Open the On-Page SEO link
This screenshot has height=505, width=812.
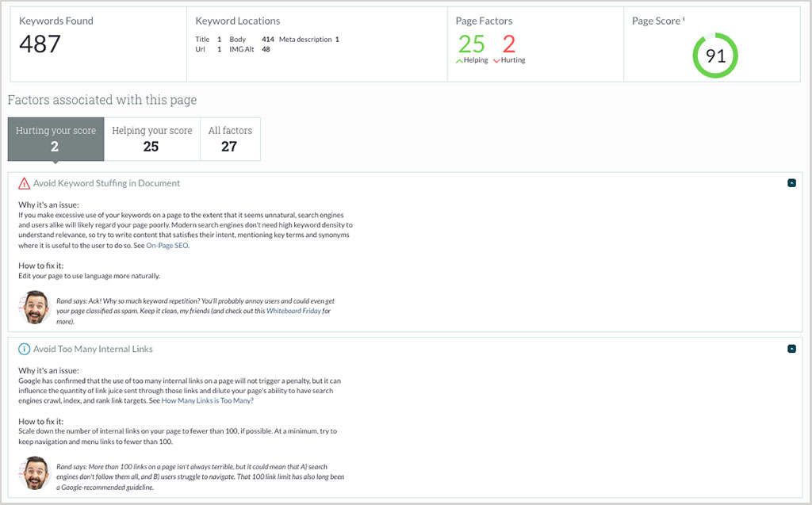tap(167, 246)
